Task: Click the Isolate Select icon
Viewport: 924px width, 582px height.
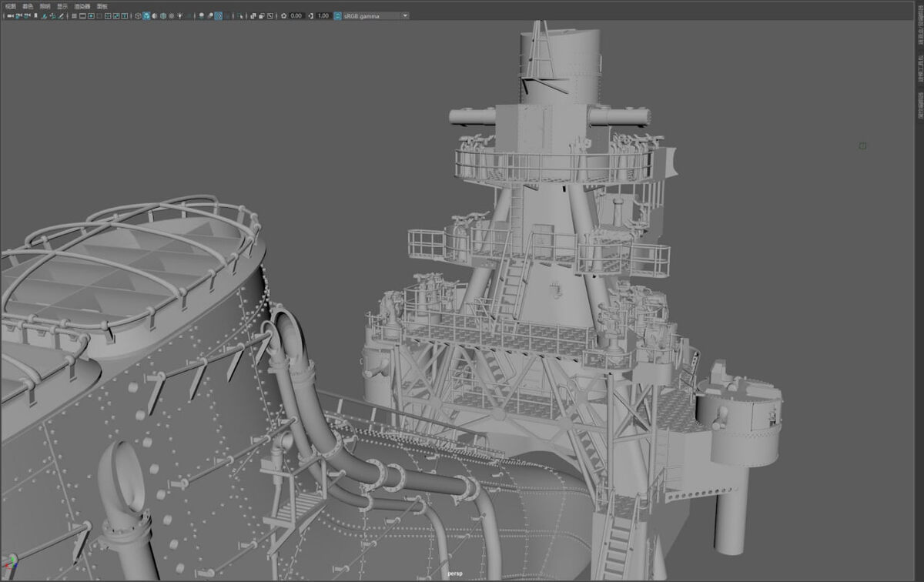Action: coord(239,15)
